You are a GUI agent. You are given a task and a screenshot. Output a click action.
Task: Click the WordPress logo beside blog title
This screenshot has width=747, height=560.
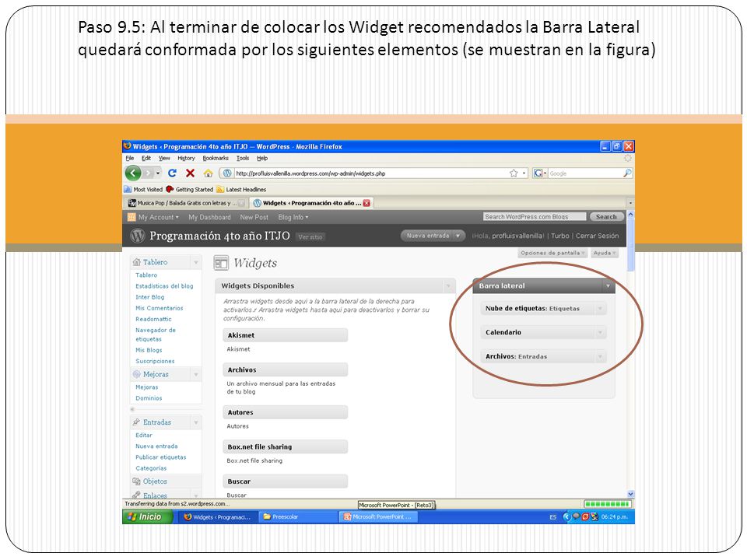pyautogui.click(x=138, y=235)
